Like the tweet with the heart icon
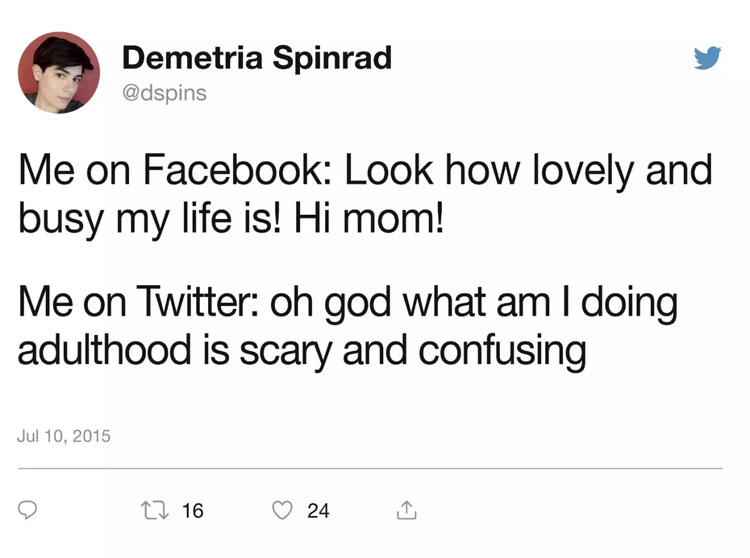 [x=283, y=510]
